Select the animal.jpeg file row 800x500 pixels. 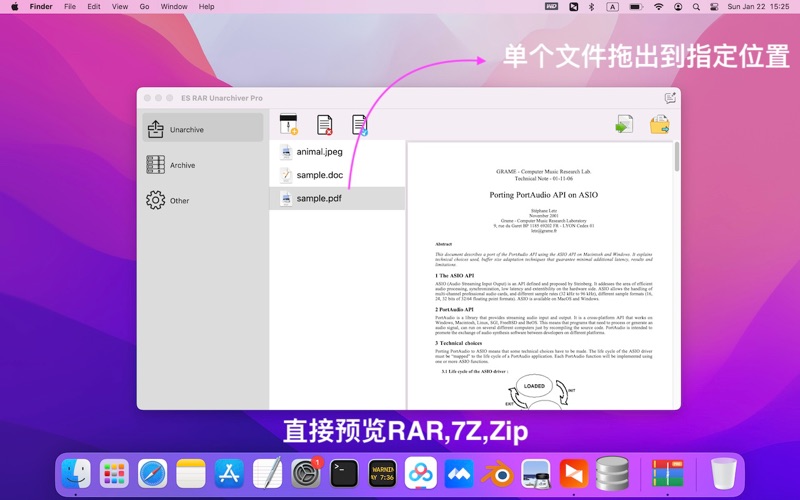pyautogui.click(x=337, y=152)
